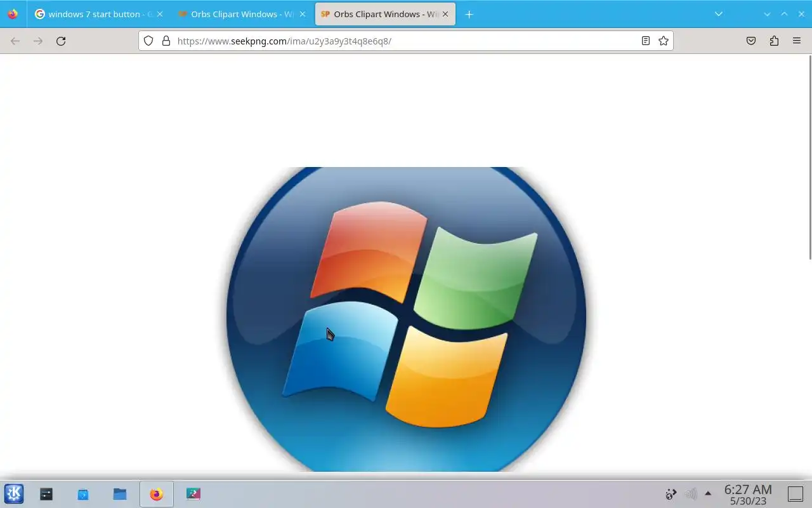The width and height of the screenshot is (812, 508).
Task: Open the Firefox hamburger application menu
Action: pos(797,41)
